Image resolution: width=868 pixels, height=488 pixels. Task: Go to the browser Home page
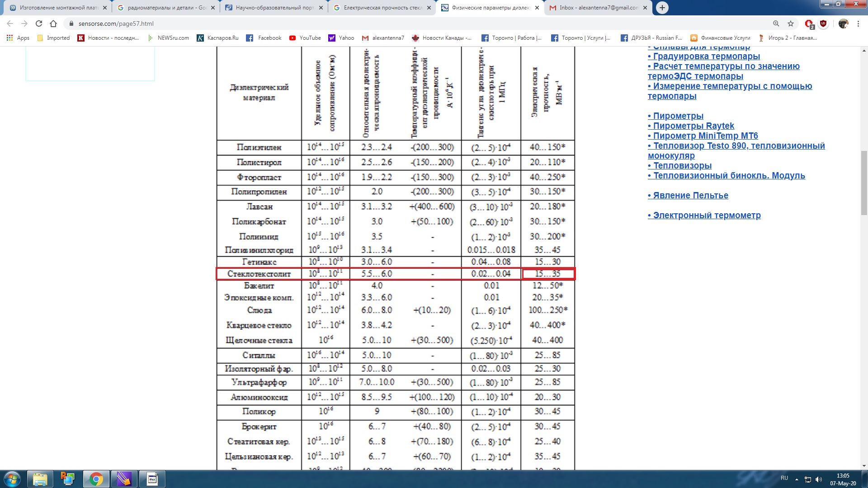[53, 23]
